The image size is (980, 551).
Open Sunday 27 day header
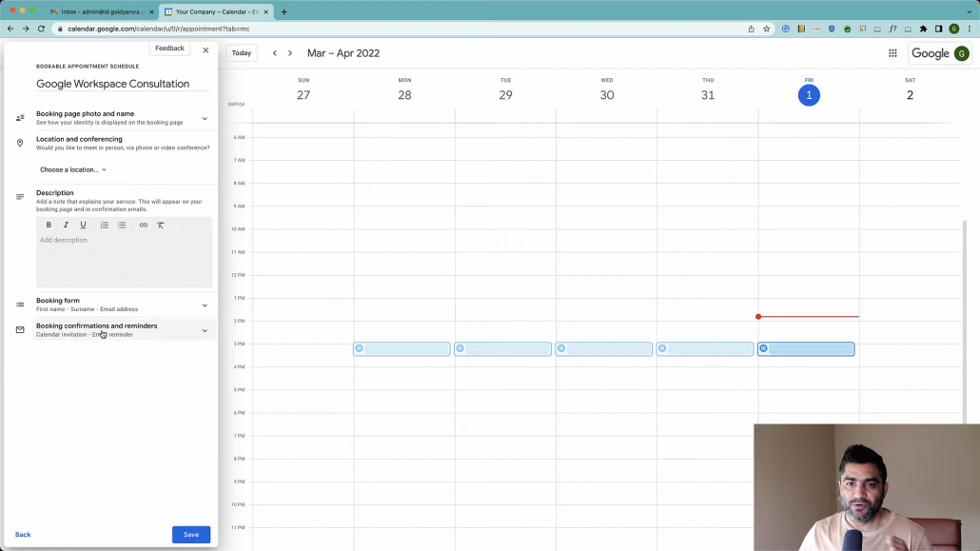pos(304,95)
